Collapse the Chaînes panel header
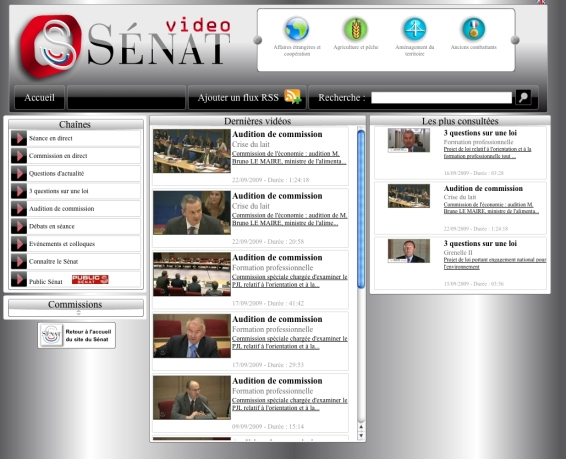 click(x=75, y=124)
